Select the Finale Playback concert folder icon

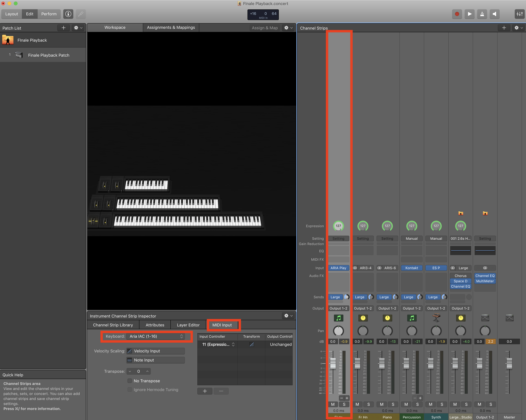click(x=8, y=40)
